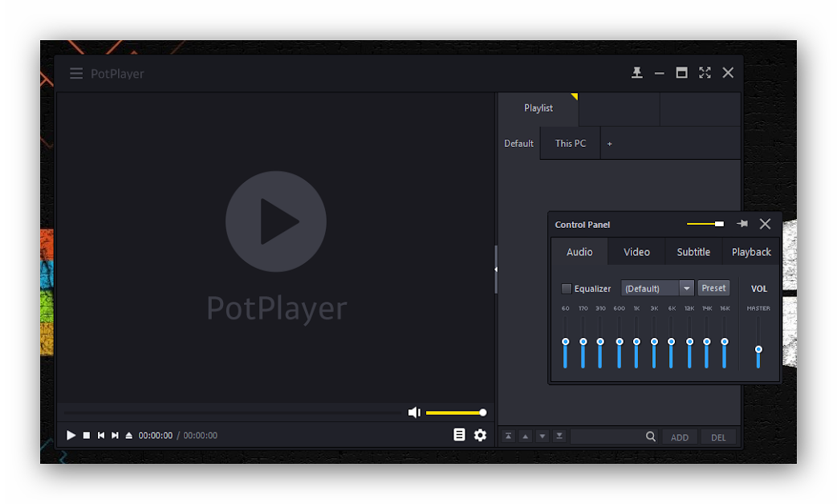Adjust the 16K equalizer slider
This screenshot has width=837, height=504.
[x=725, y=342]
